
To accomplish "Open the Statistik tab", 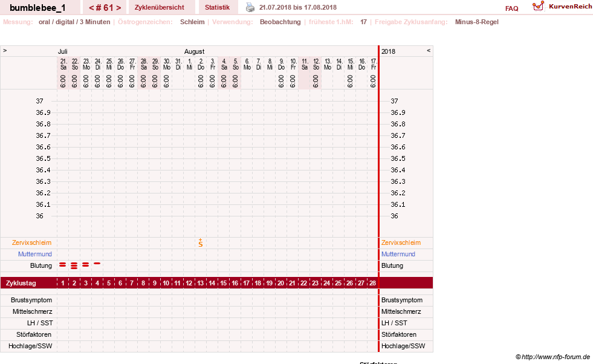I will (x=217, y=8).
